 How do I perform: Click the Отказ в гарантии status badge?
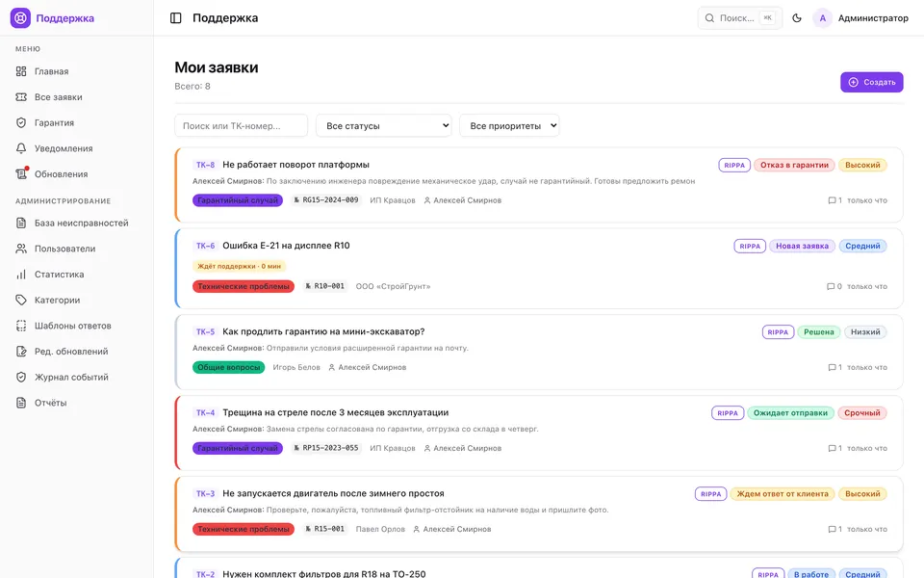pyautogui.click(x=794, y=165)
